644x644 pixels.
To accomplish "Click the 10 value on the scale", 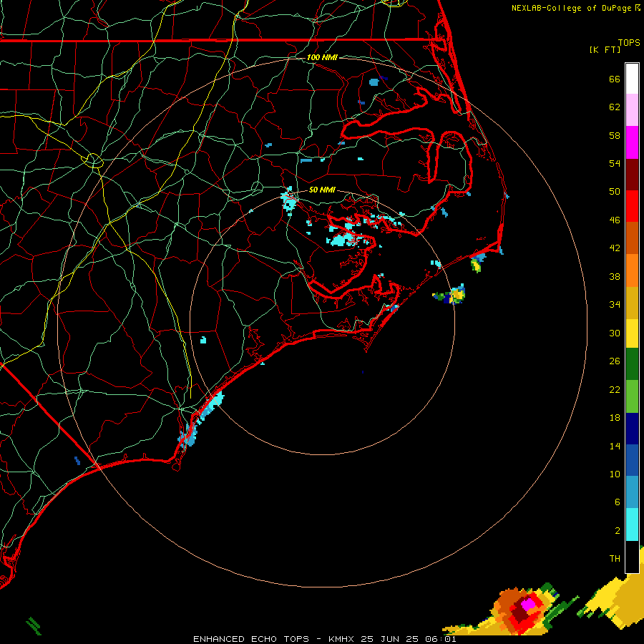I will (x=615, y=474).
